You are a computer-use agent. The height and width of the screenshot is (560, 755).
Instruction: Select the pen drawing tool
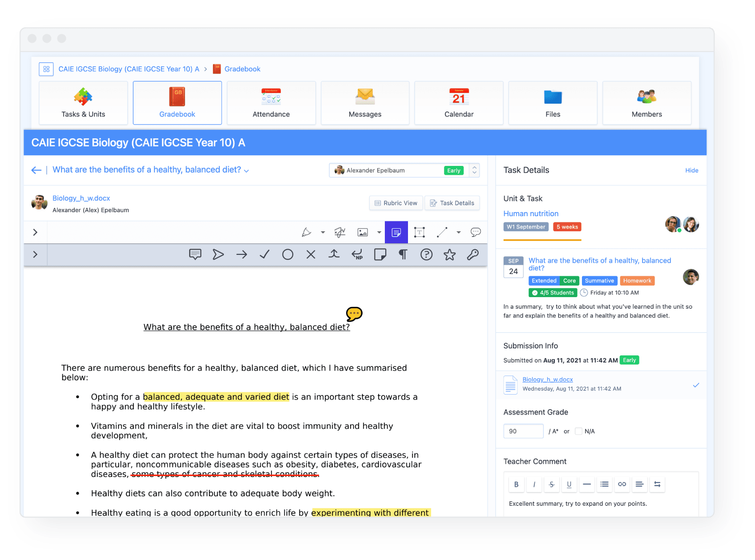click(x=307, y=232)
